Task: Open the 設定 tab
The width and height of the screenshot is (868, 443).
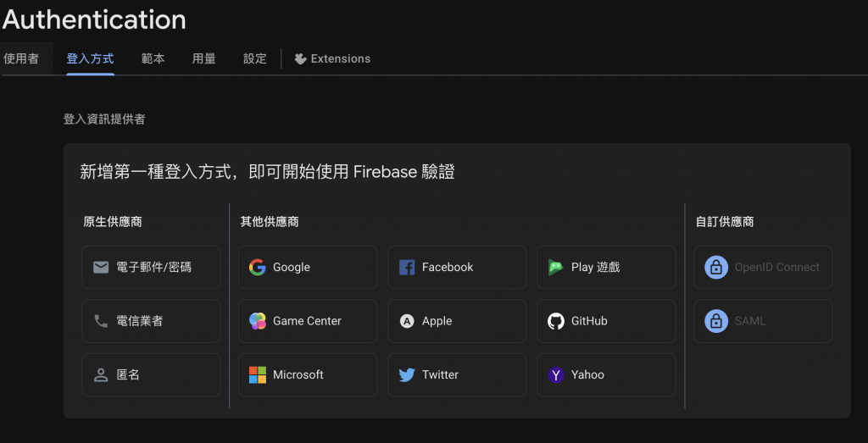Action: pos(255,58)
